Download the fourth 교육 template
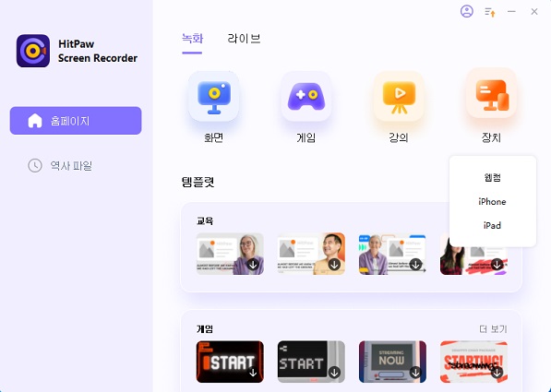 click(497, 265)
